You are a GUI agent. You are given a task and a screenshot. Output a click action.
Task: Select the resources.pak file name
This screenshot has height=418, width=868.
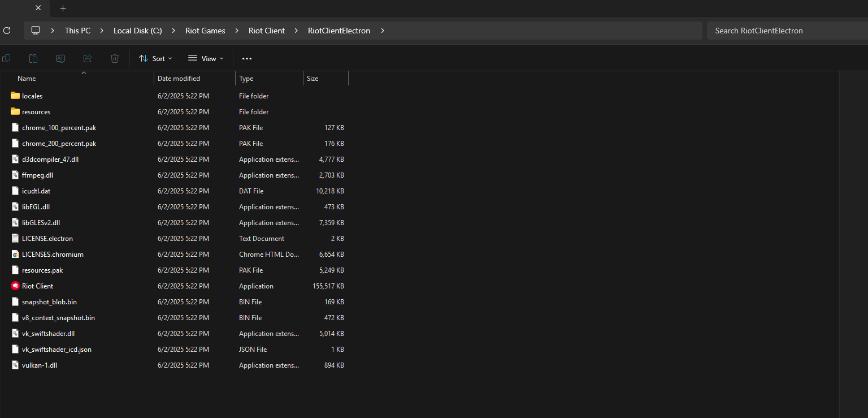tap(42, 270)
